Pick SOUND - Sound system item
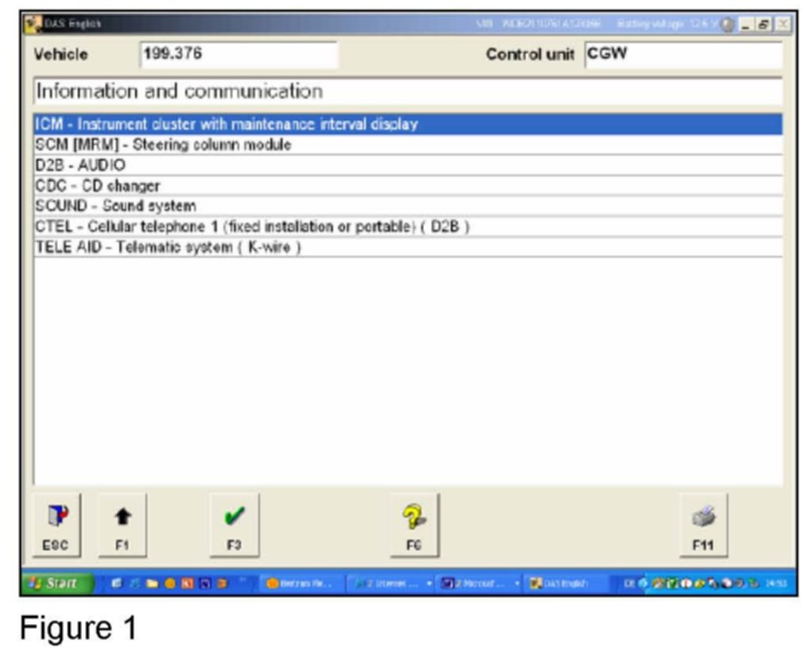This screenshot has width=812, height=659. [x=116, y=207]
